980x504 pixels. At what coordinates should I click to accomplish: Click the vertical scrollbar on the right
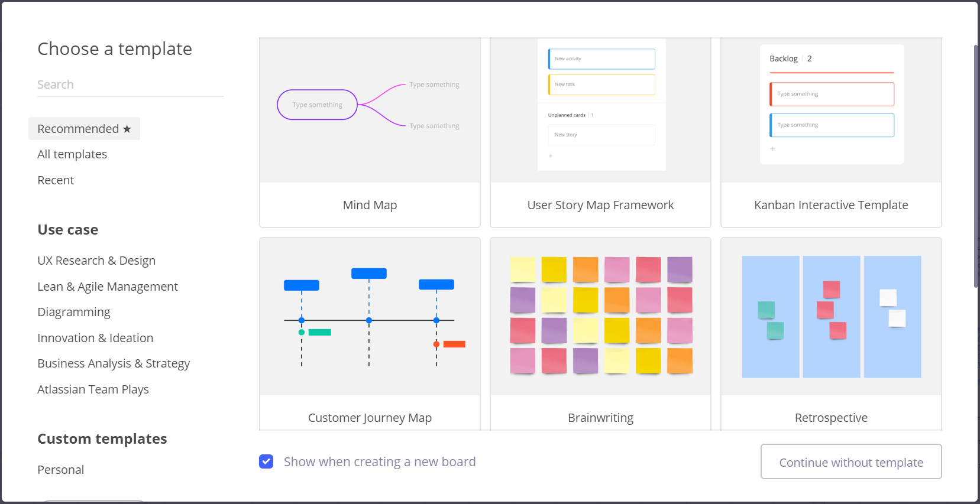[x=976, y=165]
